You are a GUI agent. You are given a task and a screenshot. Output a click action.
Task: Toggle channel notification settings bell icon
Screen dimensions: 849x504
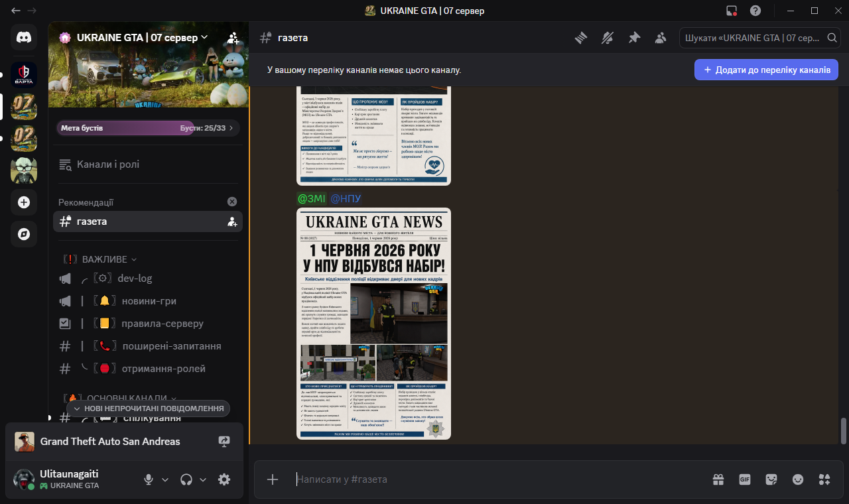click(608, 38)
